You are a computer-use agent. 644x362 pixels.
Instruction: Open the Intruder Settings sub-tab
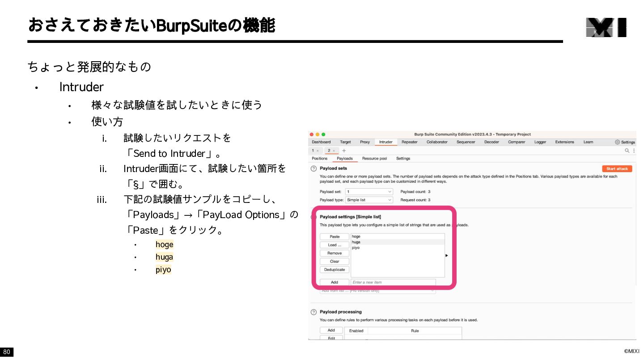pyautogui.click(x=403, y=158)
